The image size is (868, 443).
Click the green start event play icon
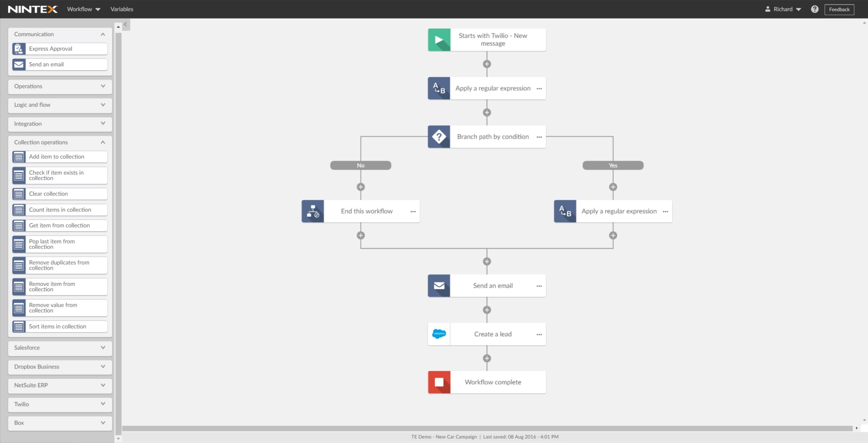(439, 40)
